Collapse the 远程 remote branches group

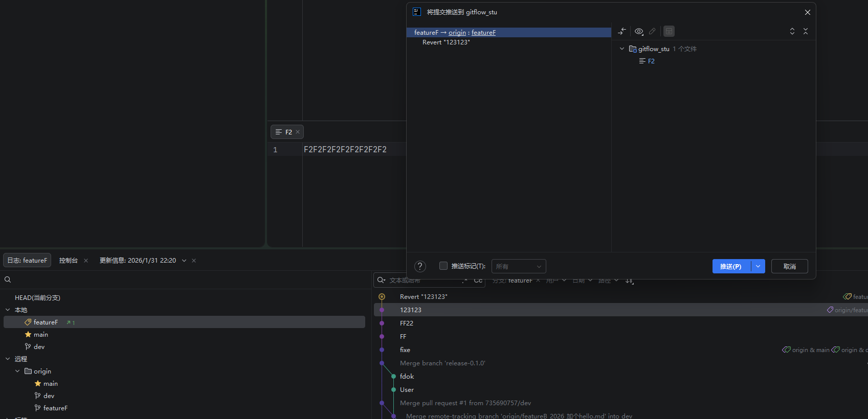click(8, 359)
